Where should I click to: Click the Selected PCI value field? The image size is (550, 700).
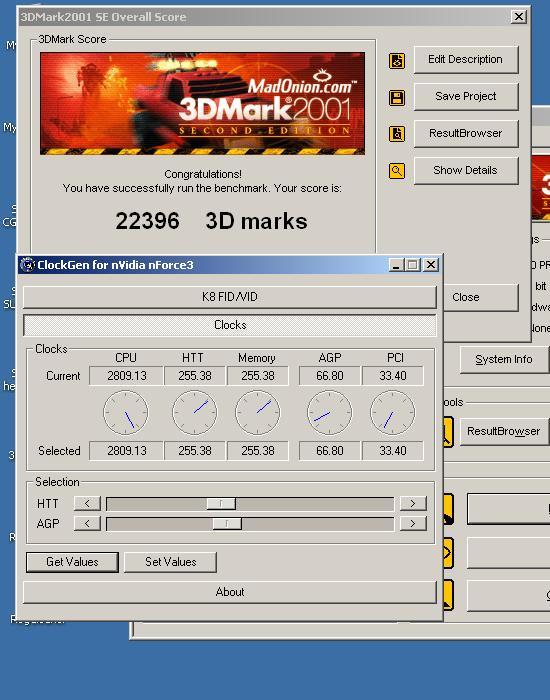pyautogui.click(x=393, y=451)
